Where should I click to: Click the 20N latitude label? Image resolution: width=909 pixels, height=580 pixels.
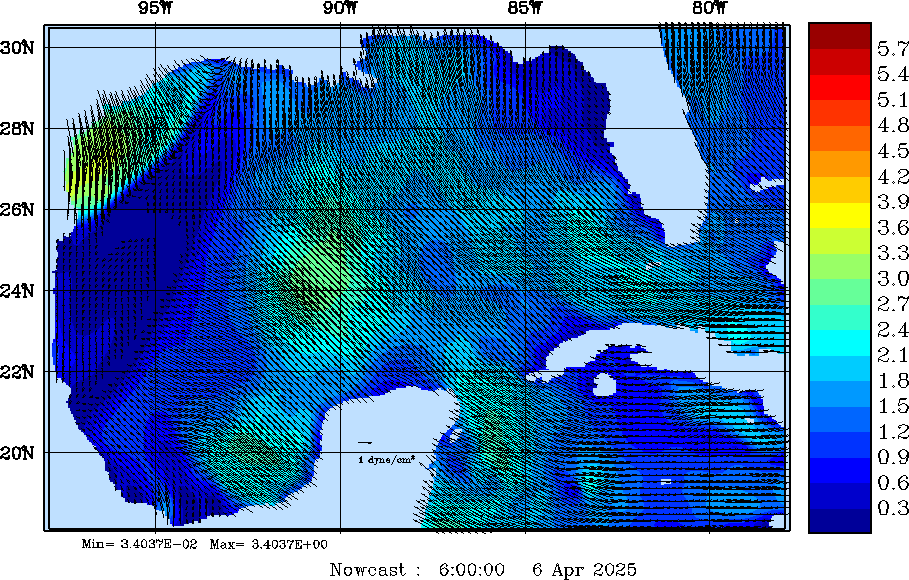point(17,452)
